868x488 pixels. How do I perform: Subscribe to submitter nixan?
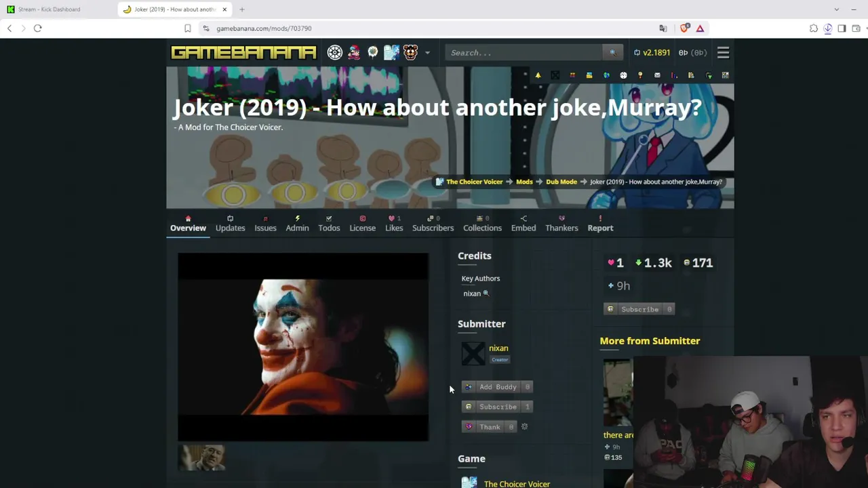[x=497, y=407]
